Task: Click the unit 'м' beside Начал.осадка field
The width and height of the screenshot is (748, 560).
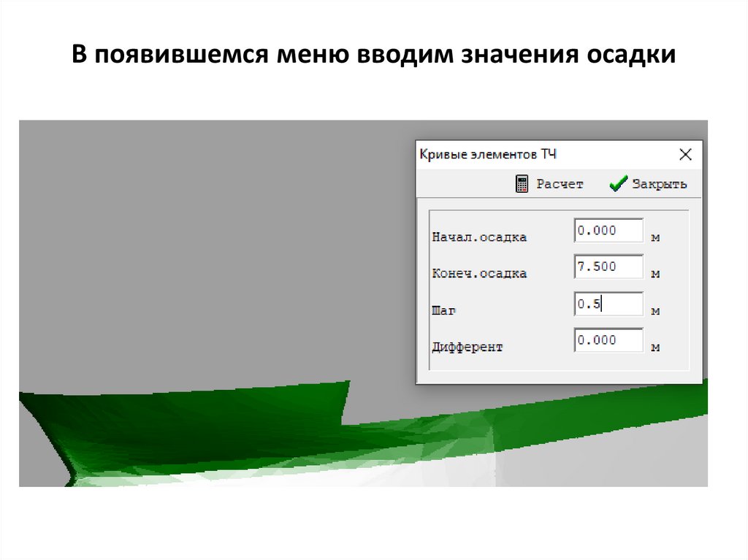Action: coord(655,237)
